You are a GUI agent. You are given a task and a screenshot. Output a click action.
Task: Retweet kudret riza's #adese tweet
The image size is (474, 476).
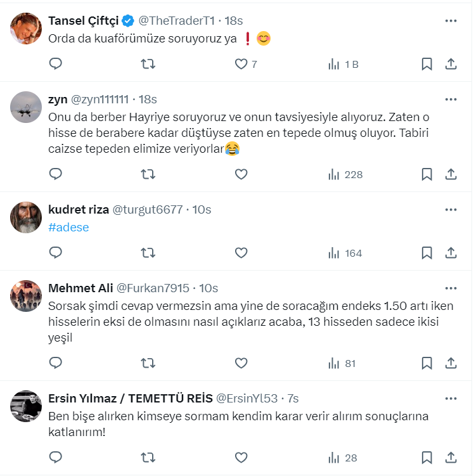[x=148, y=253]
